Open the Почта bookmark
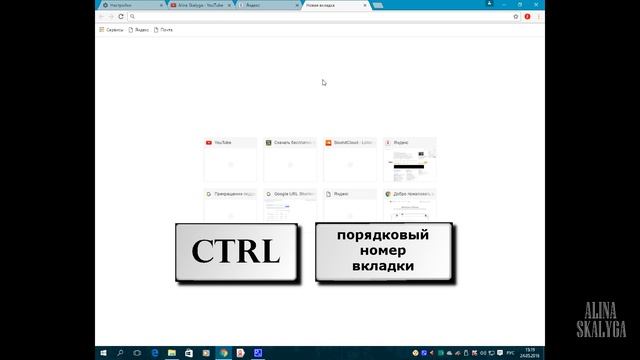 [163, 30]
